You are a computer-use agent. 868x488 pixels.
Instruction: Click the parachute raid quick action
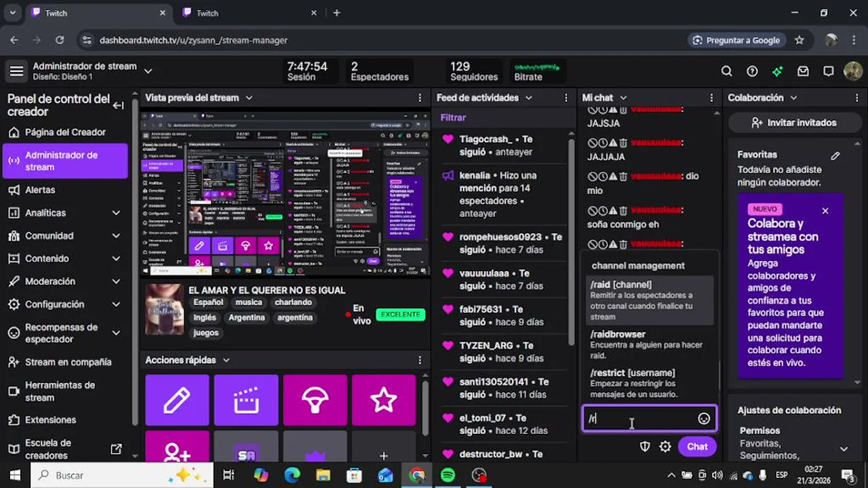pyautogui.click(x=315, y=400)
